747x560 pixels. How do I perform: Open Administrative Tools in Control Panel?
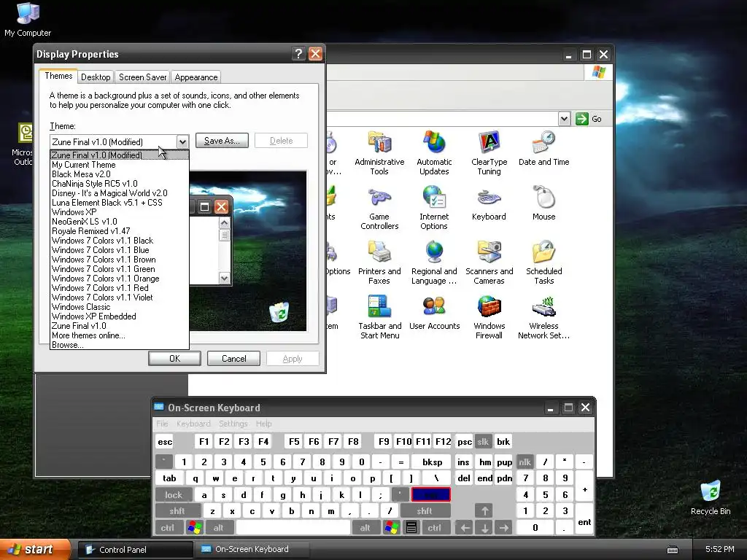click(379, 153)
